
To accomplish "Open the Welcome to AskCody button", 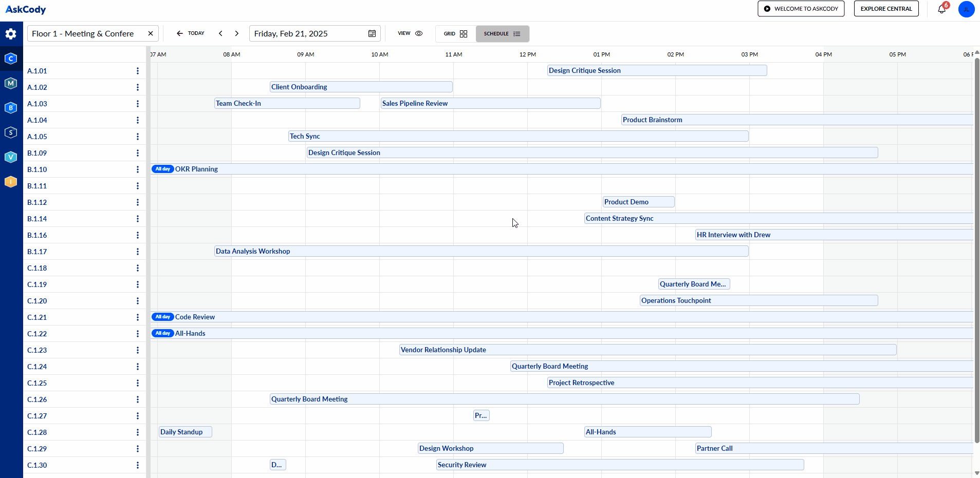I will coord(801,9).
